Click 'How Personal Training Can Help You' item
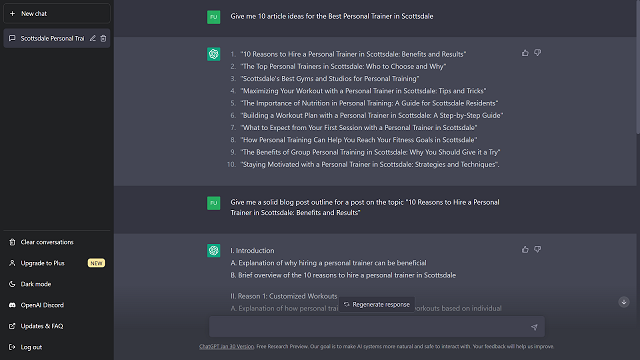Viewport: 640px width, 360px height. 359,140
